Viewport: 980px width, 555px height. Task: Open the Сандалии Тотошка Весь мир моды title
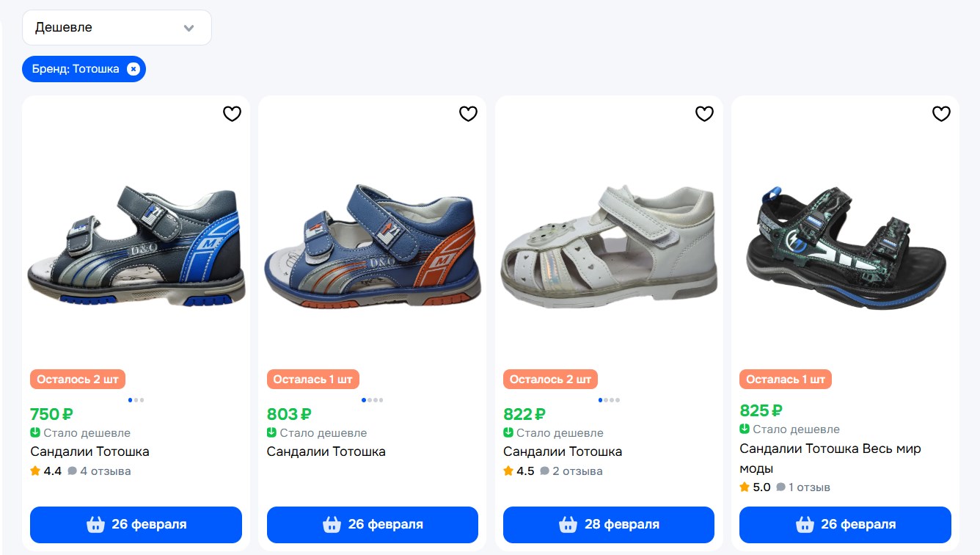(830, 458)
